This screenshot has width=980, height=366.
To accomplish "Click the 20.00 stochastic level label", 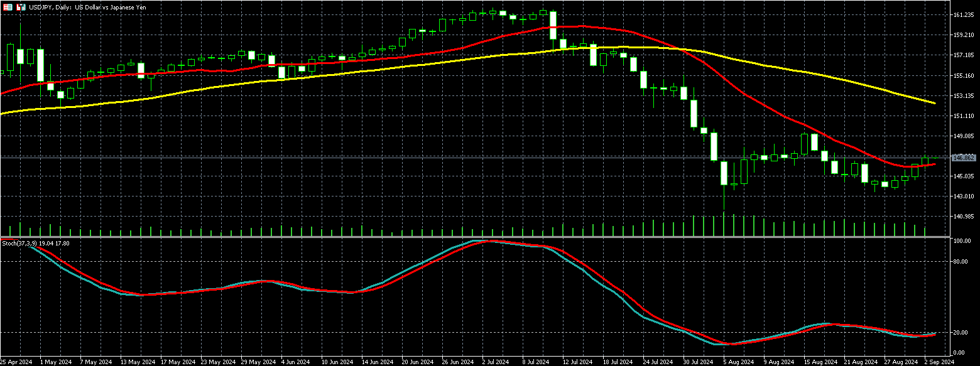I will [x=960, y=333].
